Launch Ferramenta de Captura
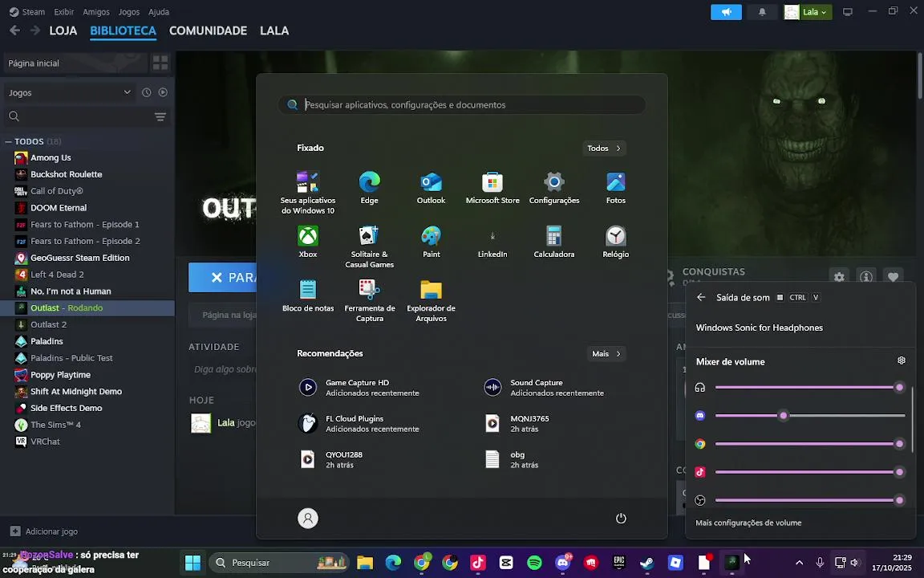The image size is (924, 578). tap(370, 300)
